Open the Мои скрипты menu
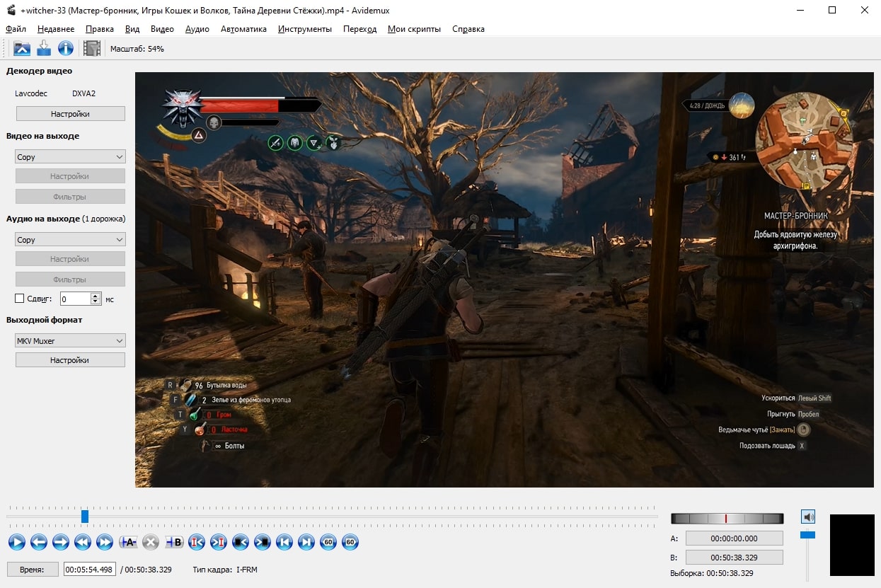Image resolution: width=881 pixels, height=588 pixels. (414, 29)
